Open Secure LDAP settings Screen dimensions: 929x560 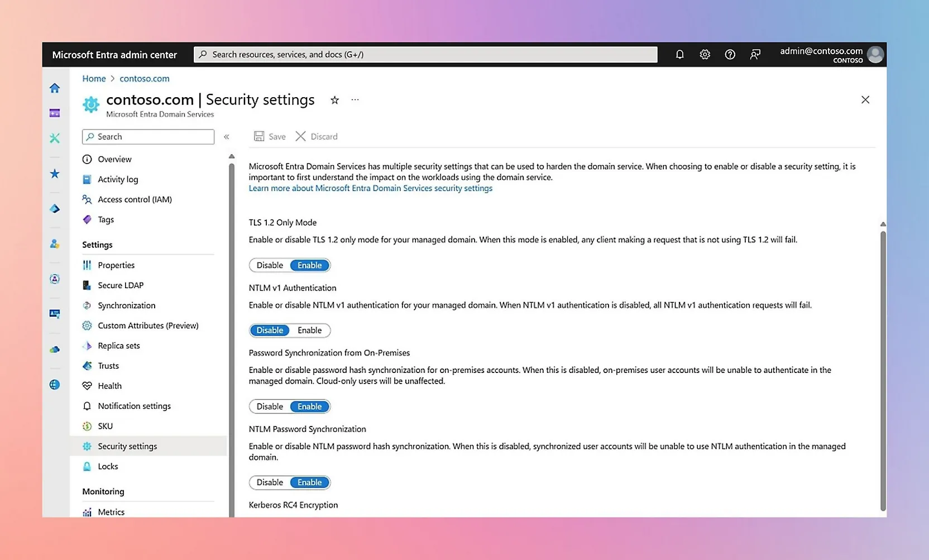pyautogui.click(x=121, y=285)
